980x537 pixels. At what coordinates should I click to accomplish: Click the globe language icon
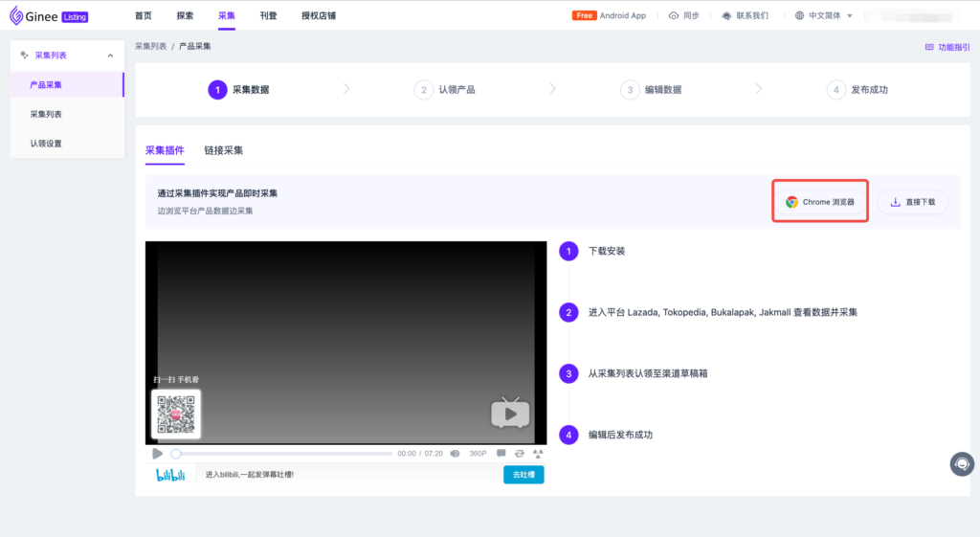799,15
